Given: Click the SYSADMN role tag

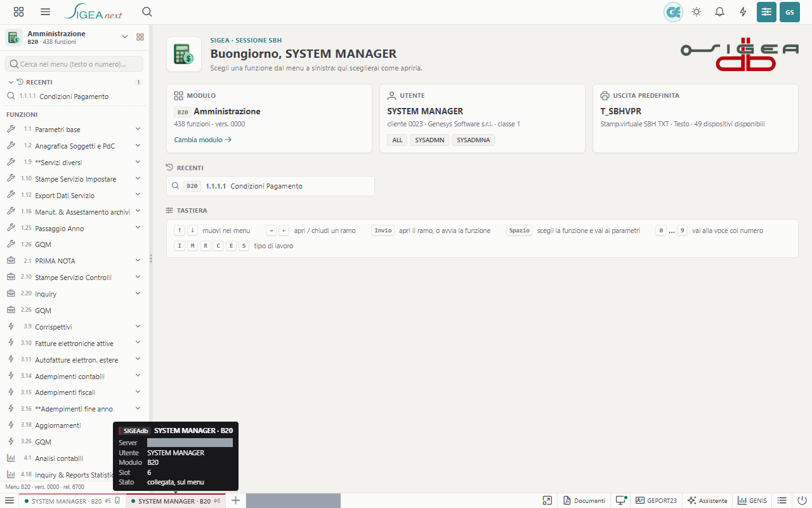Looking at the screenshot, I should (429, 140).
